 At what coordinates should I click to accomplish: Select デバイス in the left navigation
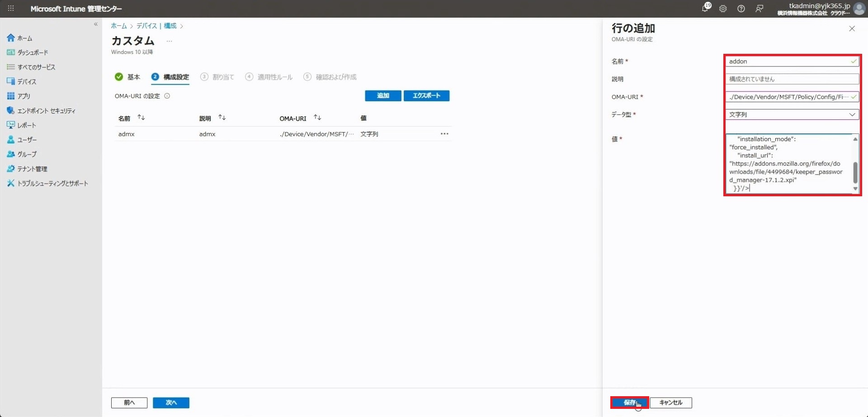[x=27, y=81]
